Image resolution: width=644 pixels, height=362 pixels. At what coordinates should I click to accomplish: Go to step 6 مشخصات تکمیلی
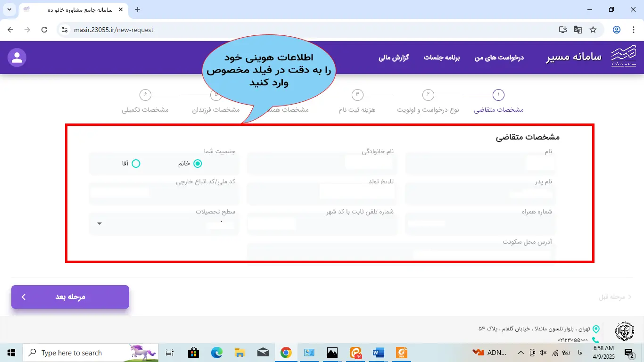[145, 101]
